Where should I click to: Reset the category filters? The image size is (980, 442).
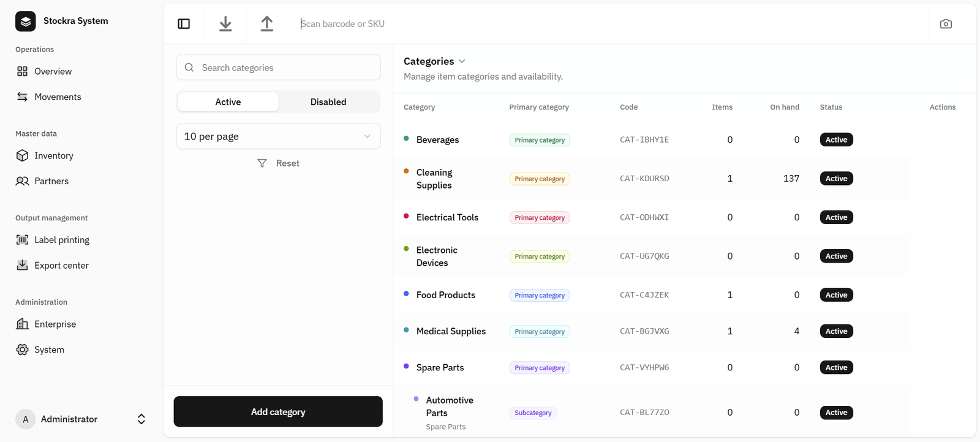tap(279, 163)
